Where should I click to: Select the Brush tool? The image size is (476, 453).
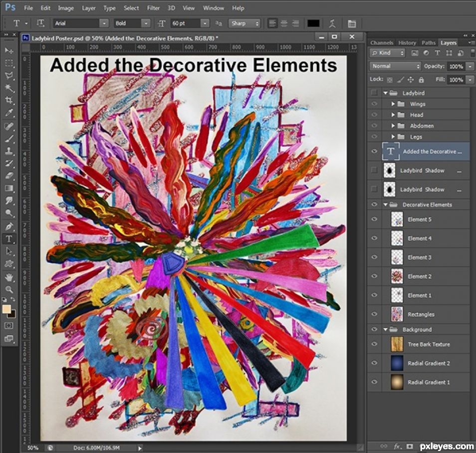pyautogui.click(x=9, y=139)
